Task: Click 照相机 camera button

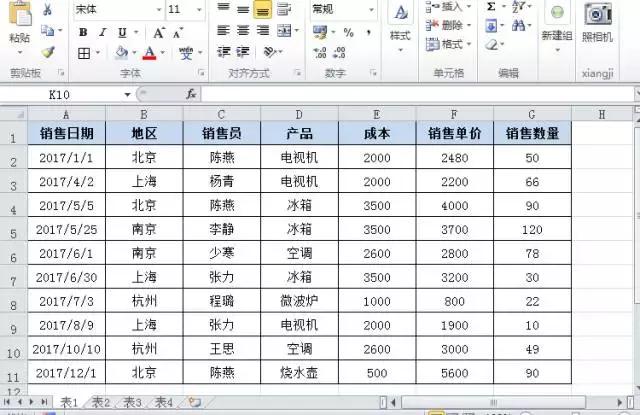Action: (597, 22)
